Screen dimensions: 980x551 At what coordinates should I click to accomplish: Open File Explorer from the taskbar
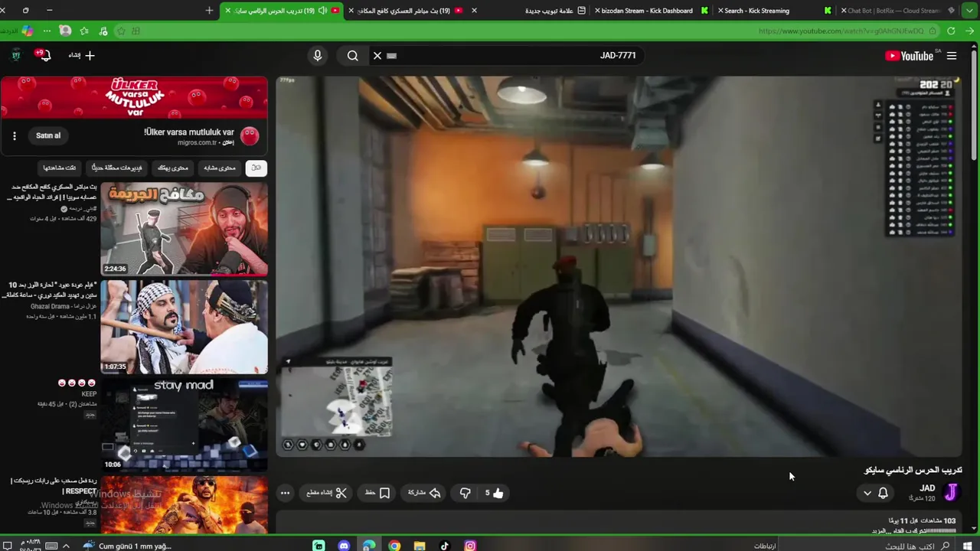[420, 546]
